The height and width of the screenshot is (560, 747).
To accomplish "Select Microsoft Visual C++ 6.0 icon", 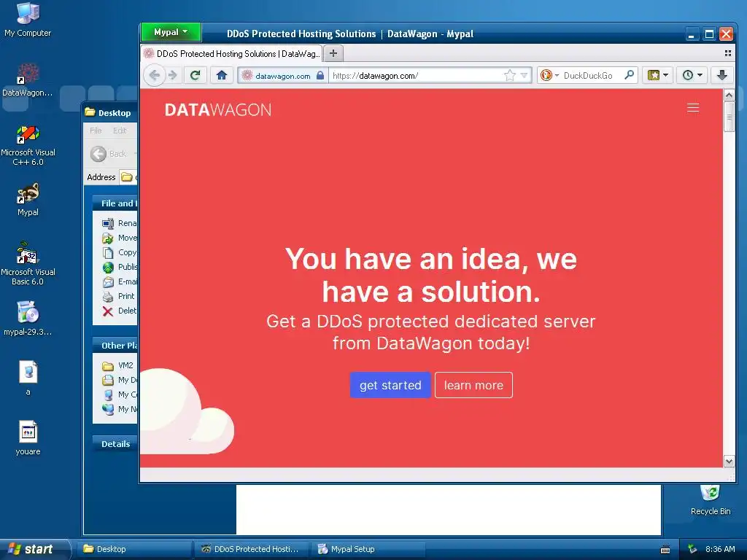I will pos(28,145).
